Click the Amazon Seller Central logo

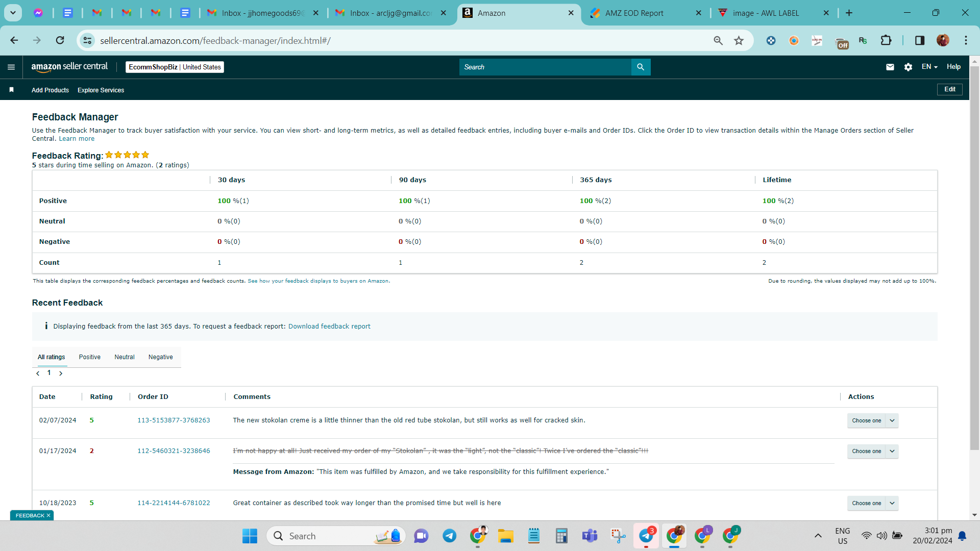click(69, 67)
